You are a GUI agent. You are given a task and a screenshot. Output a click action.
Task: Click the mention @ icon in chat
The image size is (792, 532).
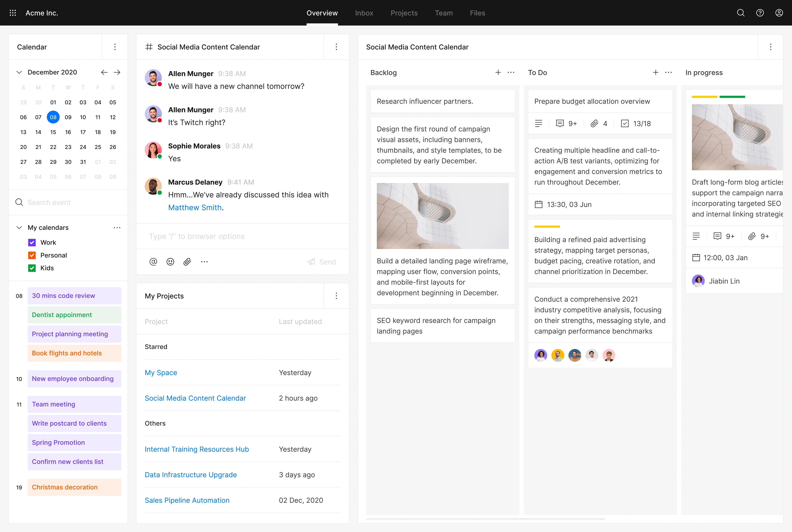[153, 262]
